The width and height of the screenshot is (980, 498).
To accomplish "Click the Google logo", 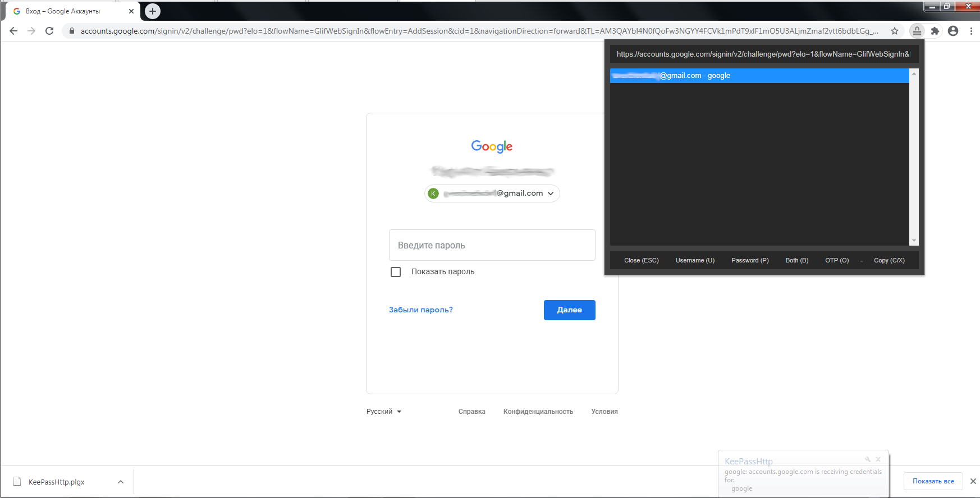I will [x=492, y=146].
